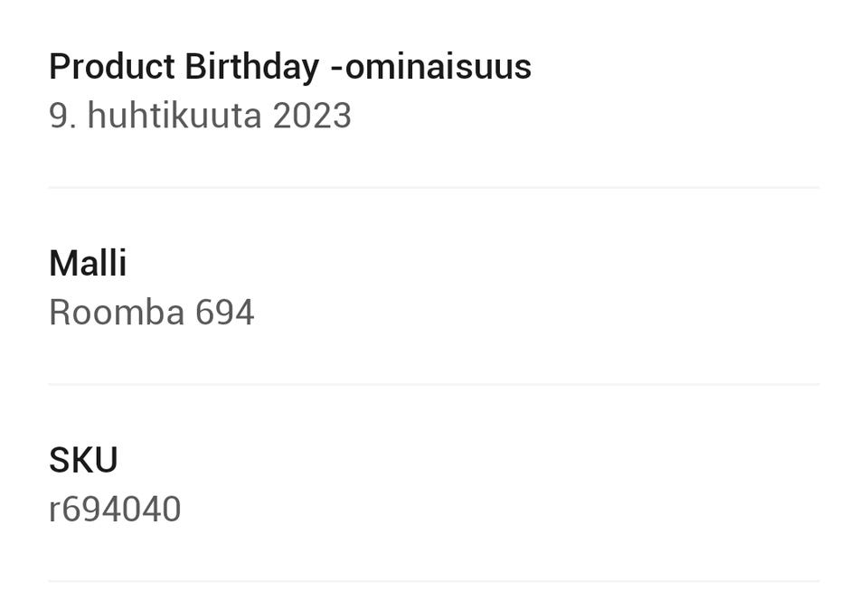Click the divider below Roomba 694
The image size is (868, 609).
(434, 385)
